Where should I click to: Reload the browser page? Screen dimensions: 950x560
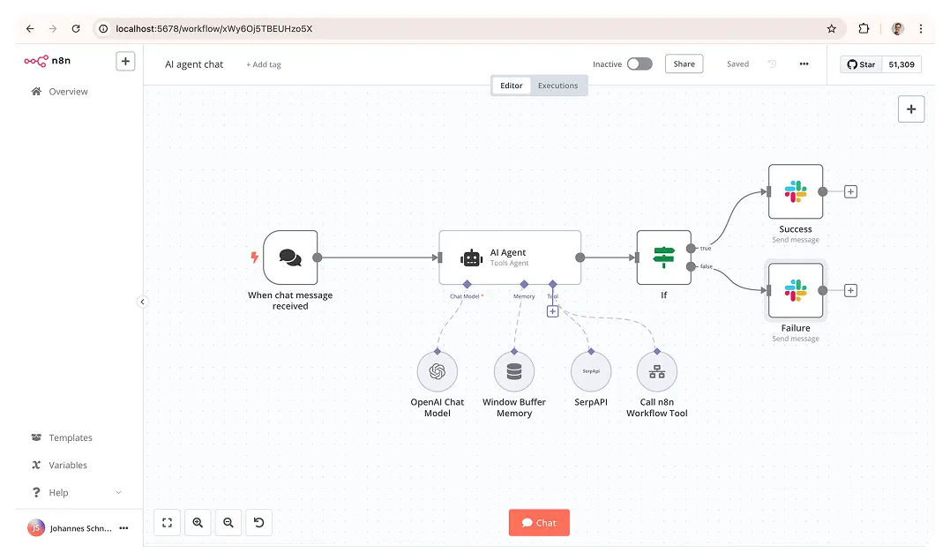pyautogui.click(x=76, y=28)
